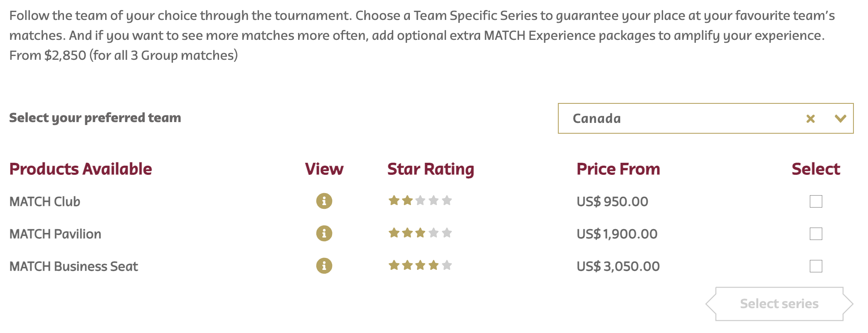Click the MATCH Pavilion three-star rating
This screenshot has width=868, height=333.
click(x=420, y=233)
